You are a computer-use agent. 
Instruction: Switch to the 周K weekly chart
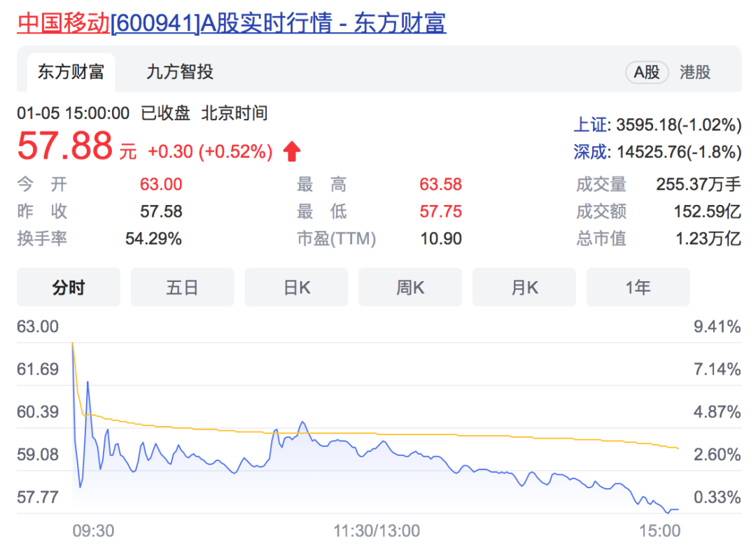tap(410, 287)
